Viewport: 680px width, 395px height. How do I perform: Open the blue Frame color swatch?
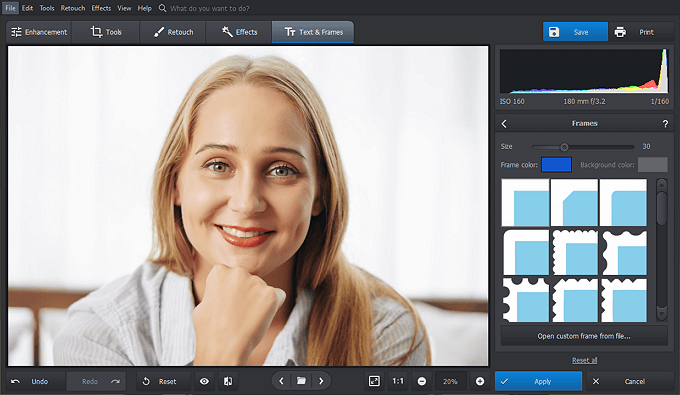click(556, 165)
